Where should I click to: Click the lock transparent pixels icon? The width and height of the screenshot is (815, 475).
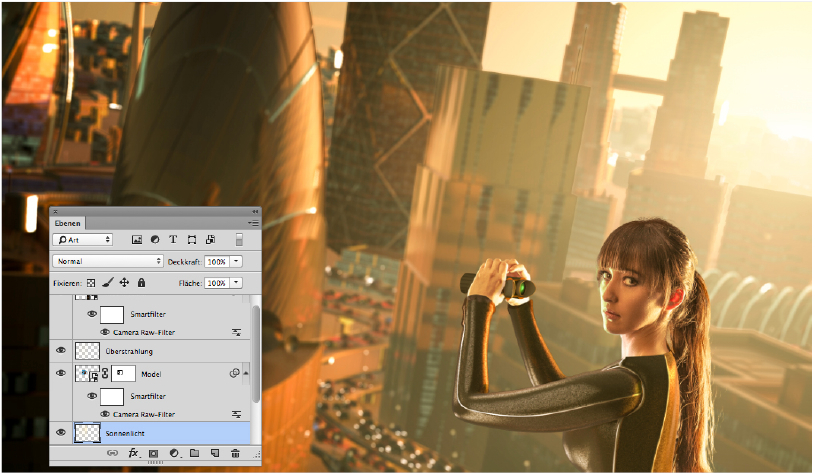click(91, 284)
